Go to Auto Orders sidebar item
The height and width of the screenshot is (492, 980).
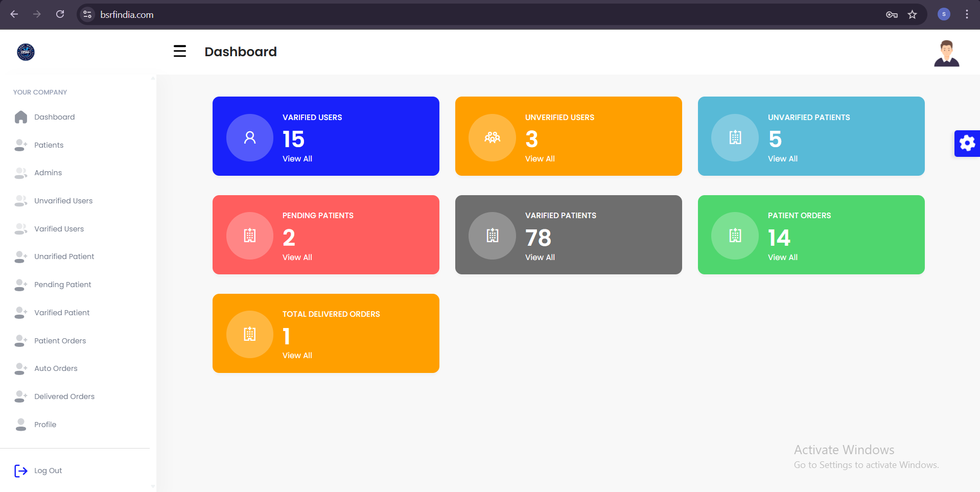coord(56,368)
